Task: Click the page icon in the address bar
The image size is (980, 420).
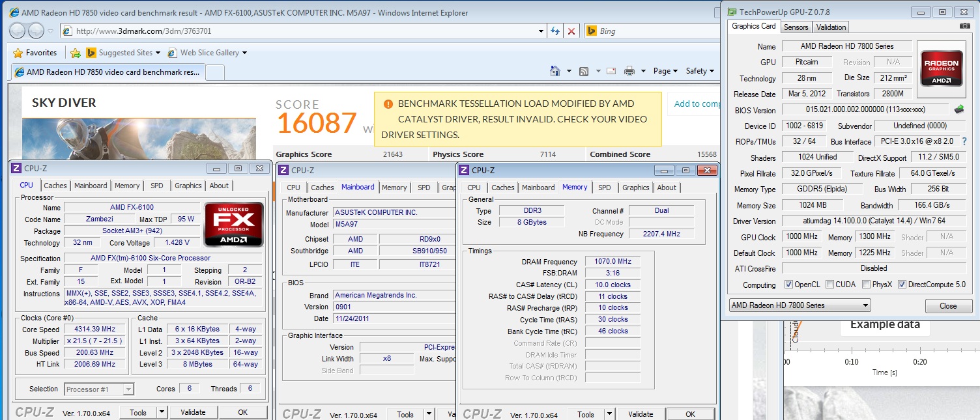Action: pyautogui.click(x=67, y=31)
